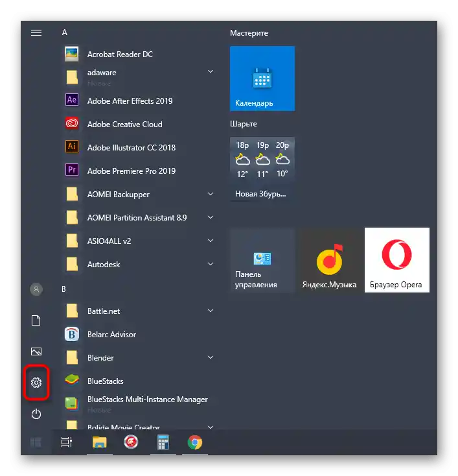
Task: Open the Яндекс.Музыка tile
Action: tap(329, 260)
